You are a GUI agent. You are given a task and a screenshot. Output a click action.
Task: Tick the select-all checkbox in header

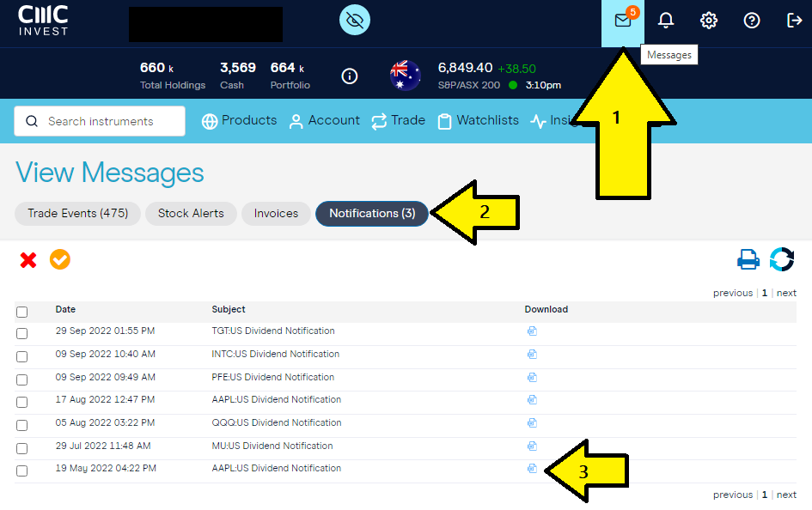pyautogui.click(x=21, y=312)
